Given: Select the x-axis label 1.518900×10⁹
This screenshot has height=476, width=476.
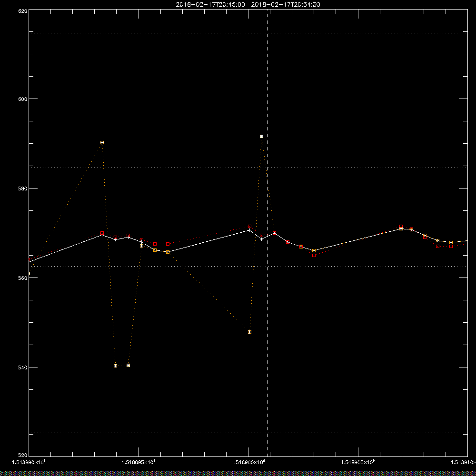Looking at the screenshot, I should (x=248, y=462).
